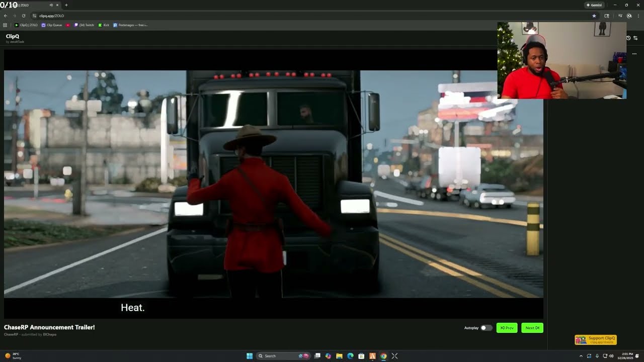644x362 pixels.
Task: Open site info icon in address bar
Action: pyautogui.click(x=34, y=16)
